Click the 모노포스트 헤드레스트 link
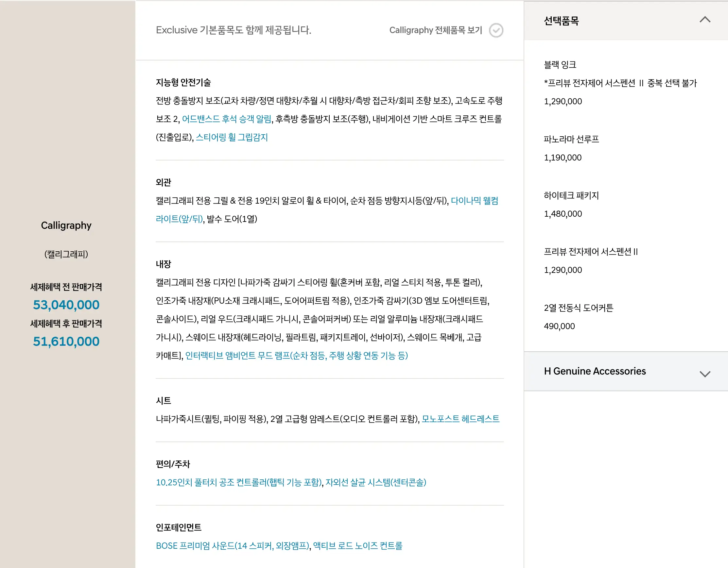Screen dimensions: 728x568 [x=460, y=419]
